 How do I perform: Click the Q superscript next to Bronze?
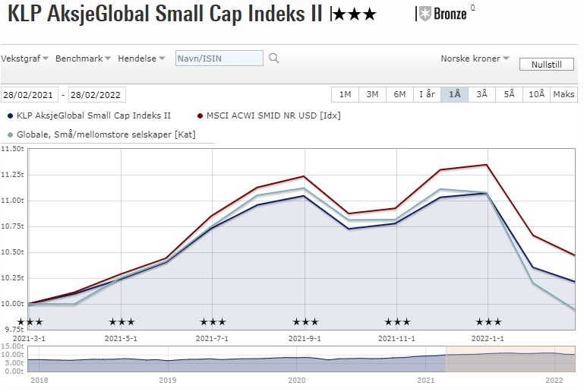[472, 8]
